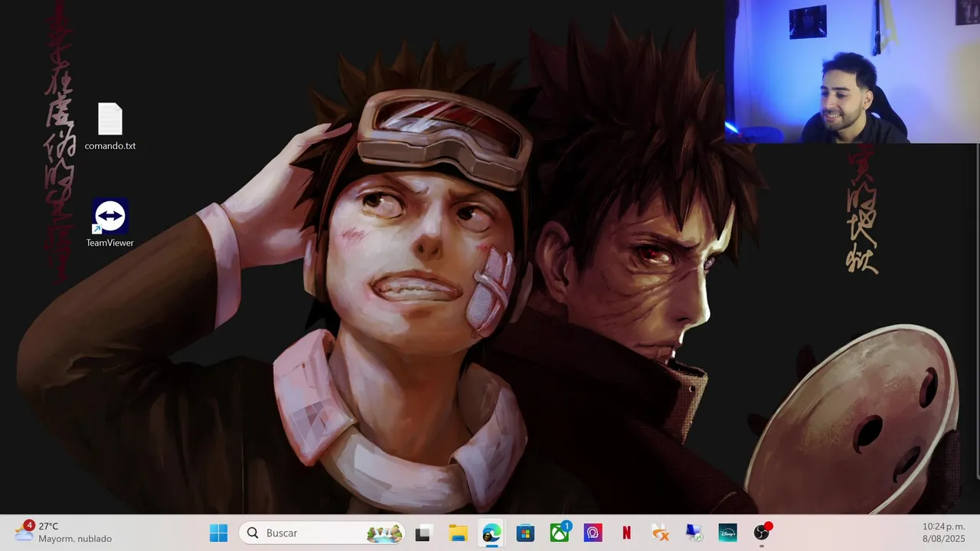Open the Windows Start menu

(218, 533)
